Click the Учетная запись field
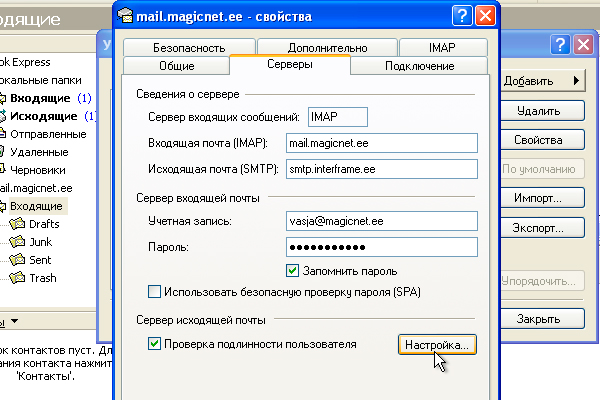The width and height of the screenshot is (600, 400). (382, 221)
